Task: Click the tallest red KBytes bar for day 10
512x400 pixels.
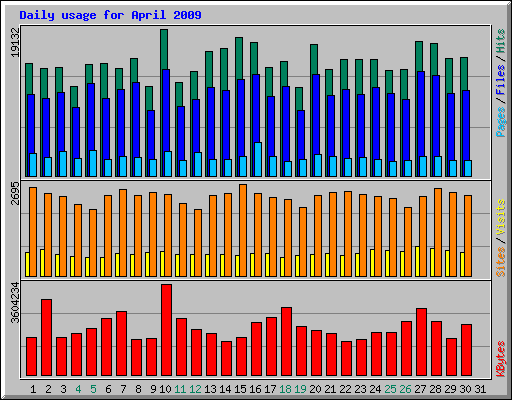Action: (166, 330)
